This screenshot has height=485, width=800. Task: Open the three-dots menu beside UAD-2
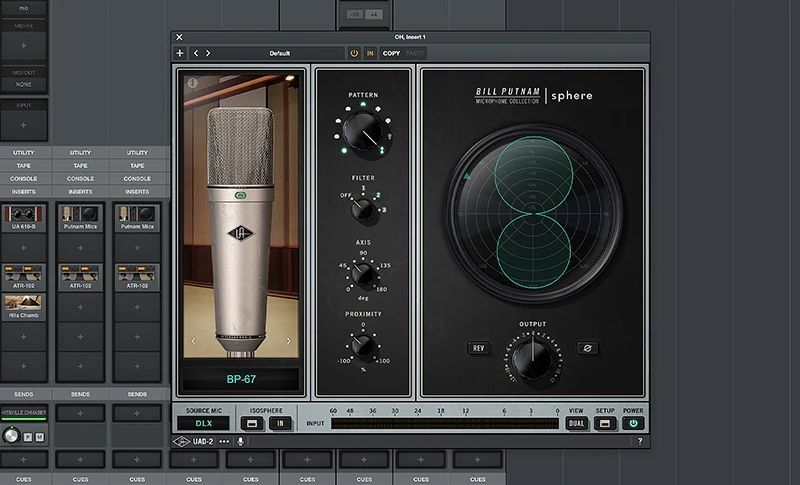point(224,442)
